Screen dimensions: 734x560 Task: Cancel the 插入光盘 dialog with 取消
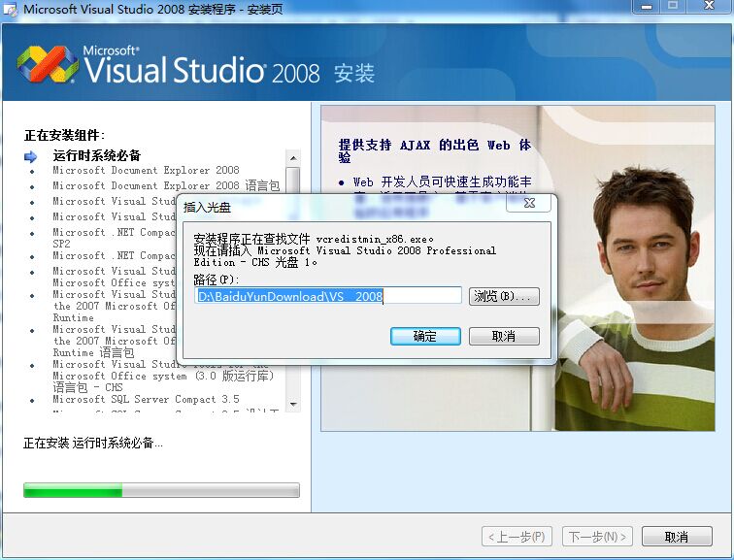pyautogui.click(x=504, y=336)
